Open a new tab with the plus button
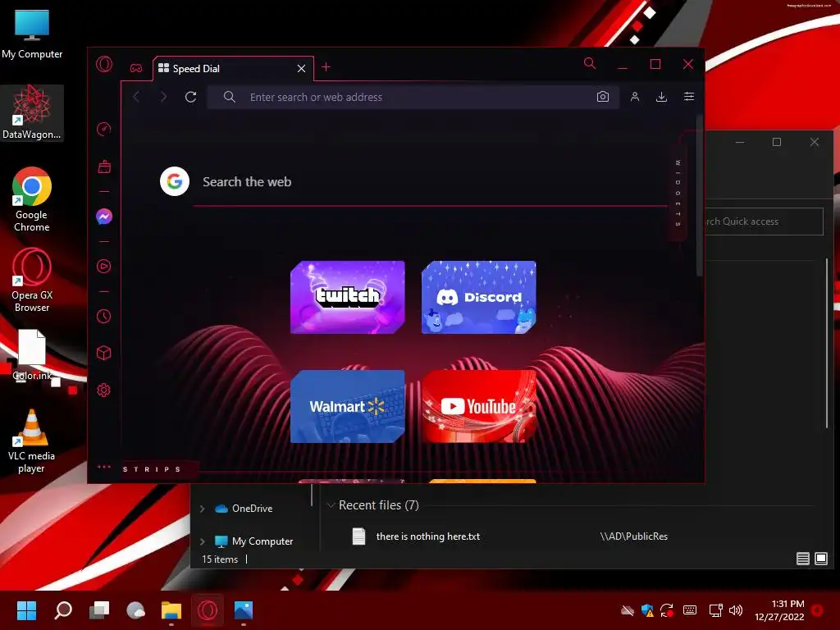Image resolution: width=840 pixels, height=630 pixels. pos(326,67)
